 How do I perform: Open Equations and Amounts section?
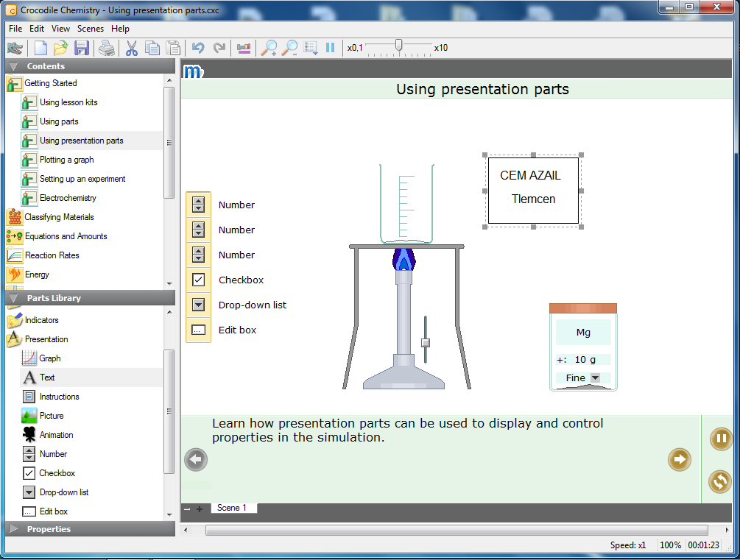tap(66, 236)
